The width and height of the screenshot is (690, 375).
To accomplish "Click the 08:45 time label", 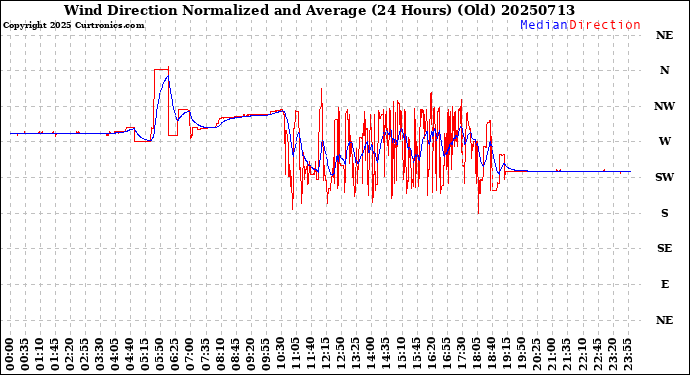I will click(235, 354).
